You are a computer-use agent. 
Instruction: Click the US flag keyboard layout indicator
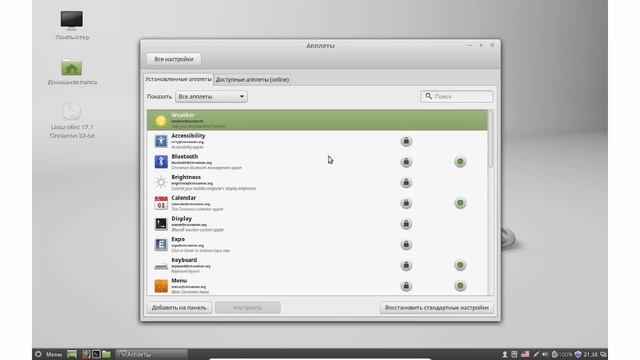525,354
